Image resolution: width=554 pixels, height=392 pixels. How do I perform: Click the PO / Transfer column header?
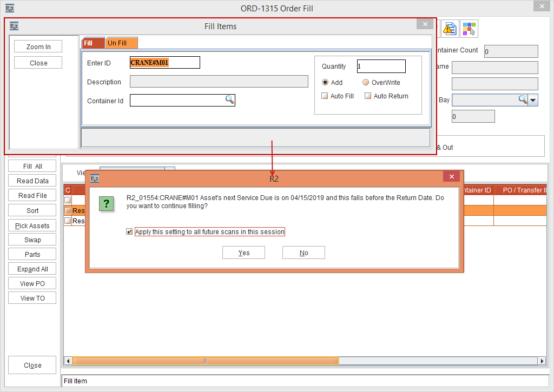point(520,190)
